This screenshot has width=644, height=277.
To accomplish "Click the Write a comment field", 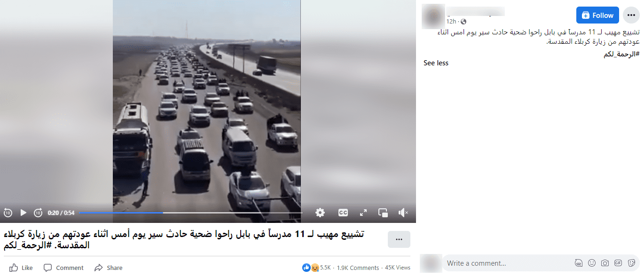I will point(508,263).
